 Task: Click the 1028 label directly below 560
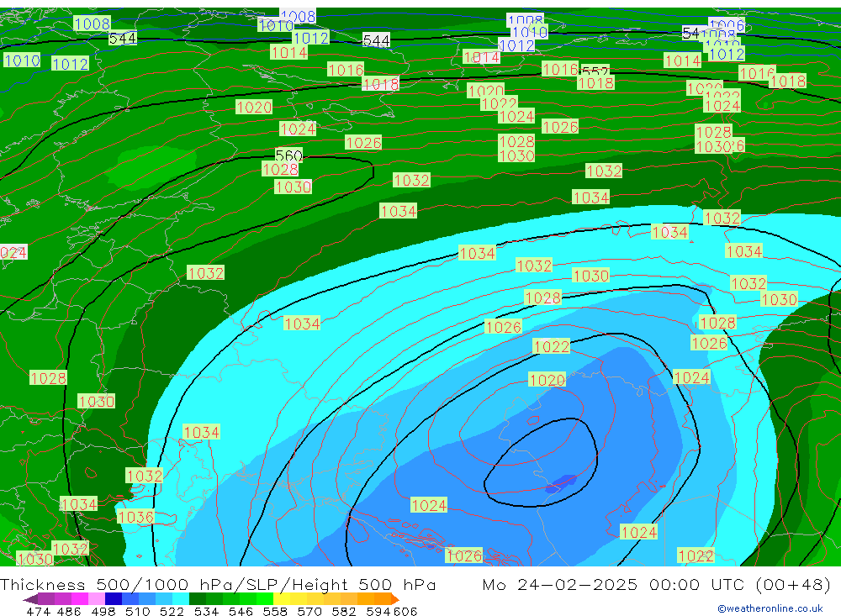pyautogui.click(x=280, y=170)
